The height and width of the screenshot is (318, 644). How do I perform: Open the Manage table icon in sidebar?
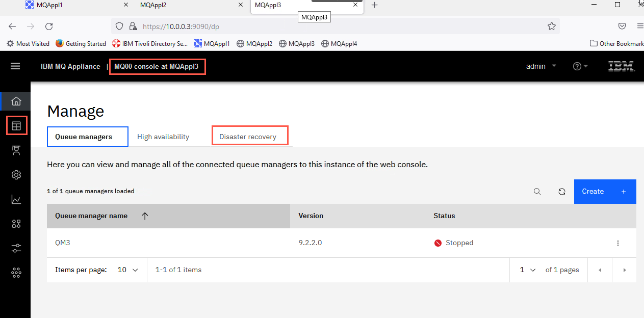click(16, 125)
